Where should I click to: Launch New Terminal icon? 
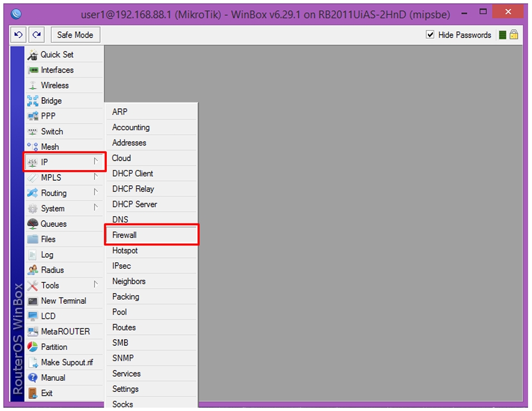(x=33, y=301)
